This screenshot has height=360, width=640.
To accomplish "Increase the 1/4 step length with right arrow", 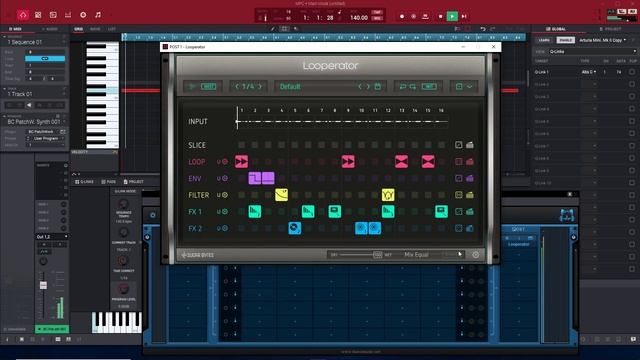I will [x=260, y=87].
